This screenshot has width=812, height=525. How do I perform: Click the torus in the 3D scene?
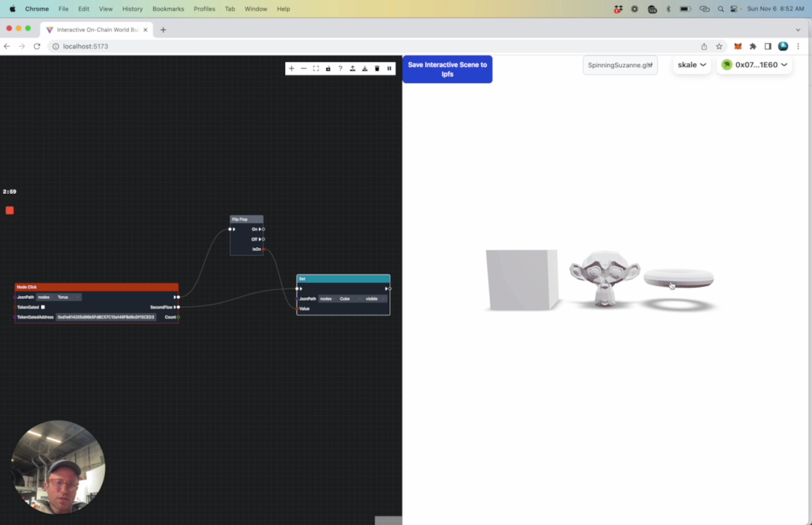679,279
